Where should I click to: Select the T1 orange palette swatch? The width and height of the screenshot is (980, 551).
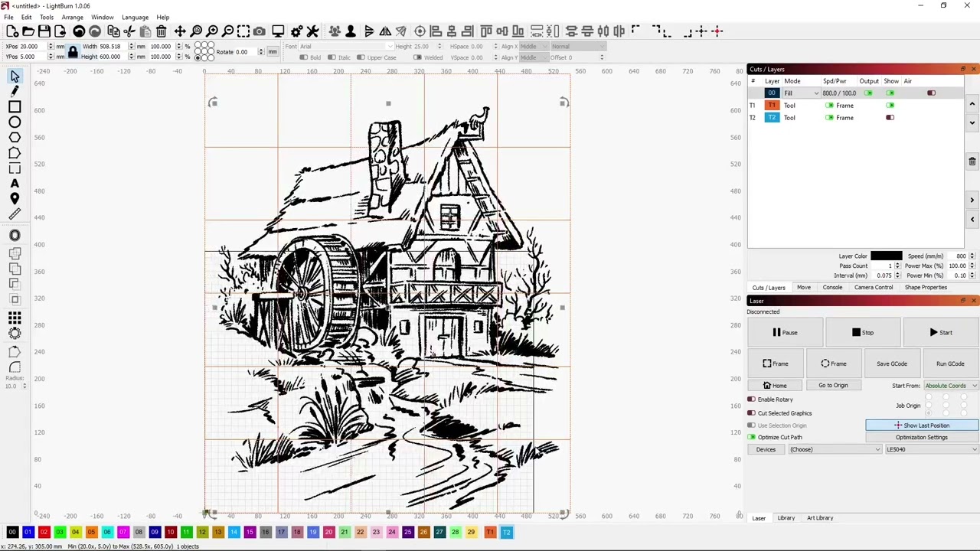click(490, 533)
